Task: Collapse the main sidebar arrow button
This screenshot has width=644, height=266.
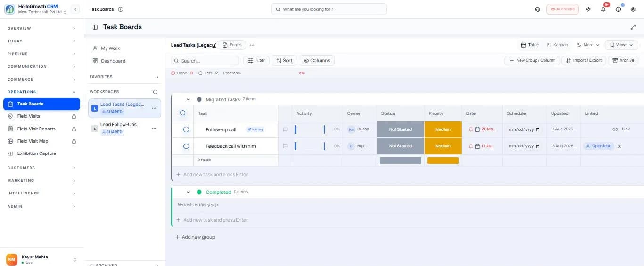Action: [x=75, y=9]
